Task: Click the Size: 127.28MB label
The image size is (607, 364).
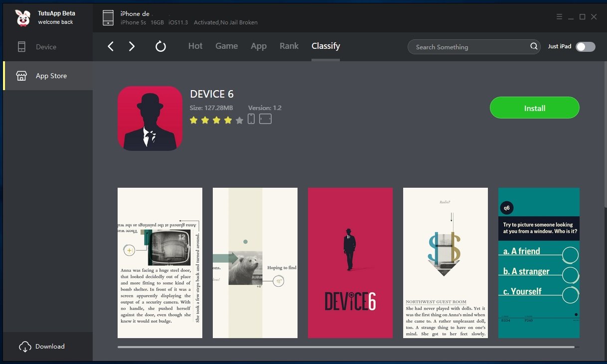Action: 211,108
